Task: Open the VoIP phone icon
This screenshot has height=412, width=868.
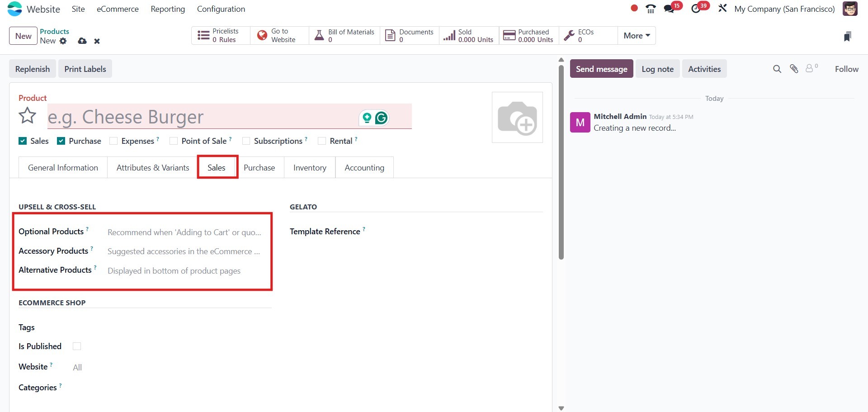Action: pyautogui.click(x=651, y=9)
